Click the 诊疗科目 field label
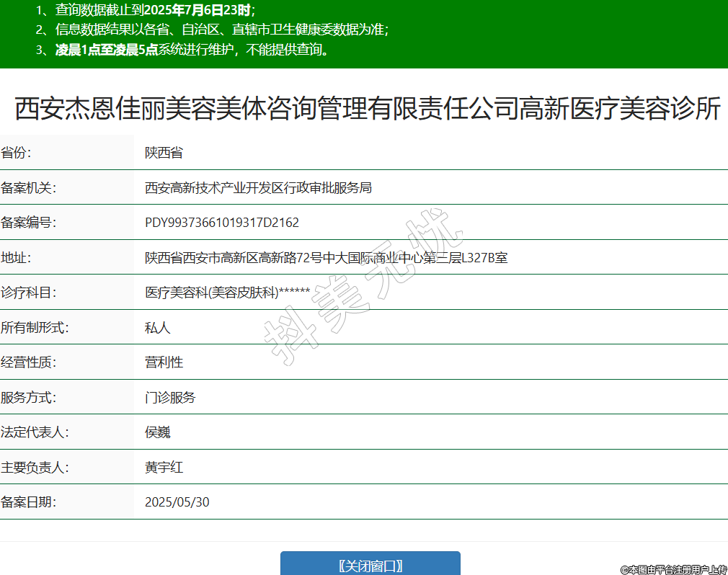728x575 pixels. click(x=28, y=293)
